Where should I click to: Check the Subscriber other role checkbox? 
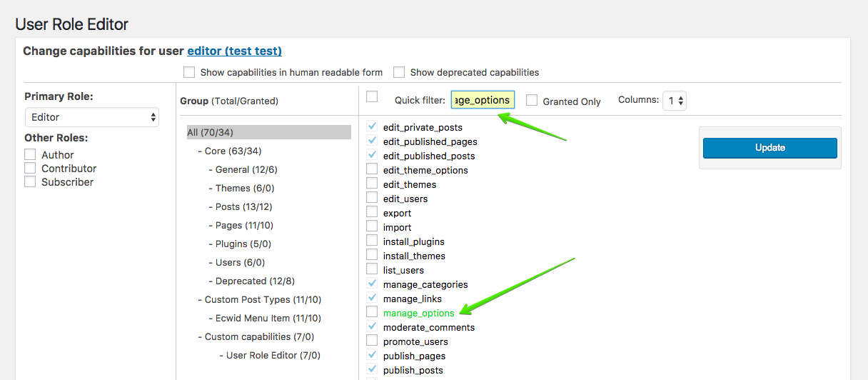pyautogui.click(x=30, y=181)
